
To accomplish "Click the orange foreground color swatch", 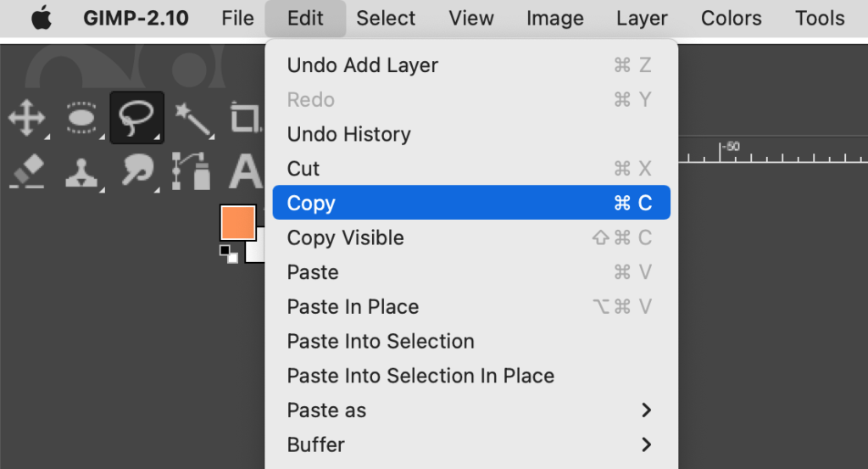I will (x=237, y=222).
